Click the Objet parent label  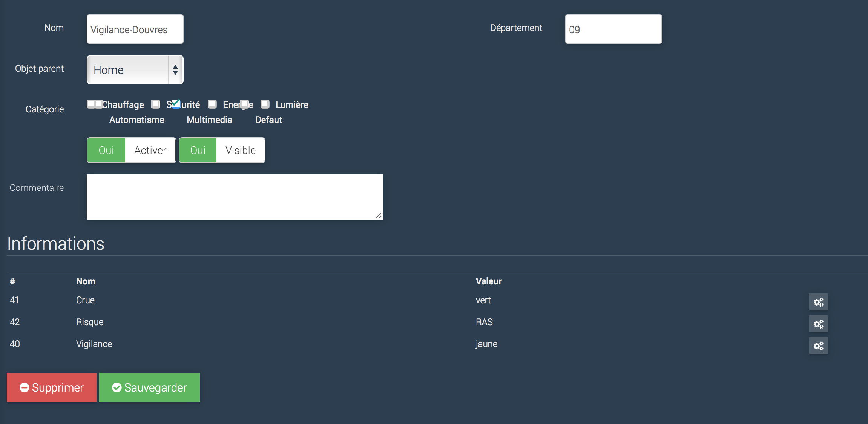coord(39,68)
